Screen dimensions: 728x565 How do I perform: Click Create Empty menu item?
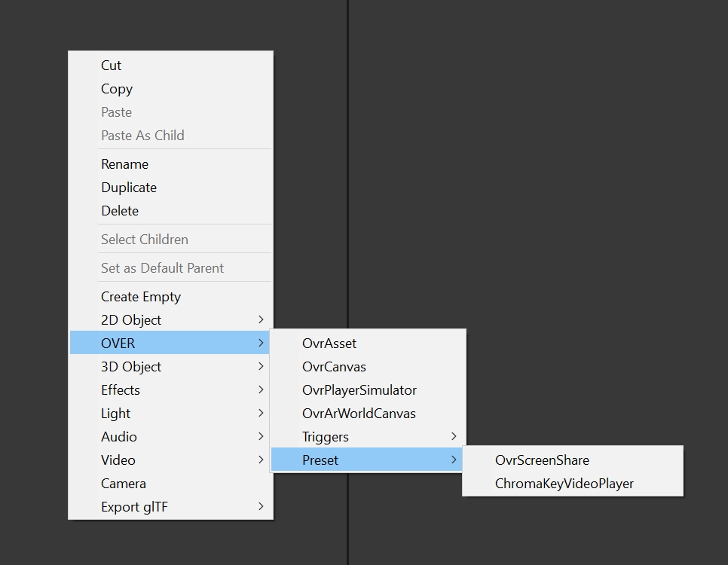click(x=141, y=297)
